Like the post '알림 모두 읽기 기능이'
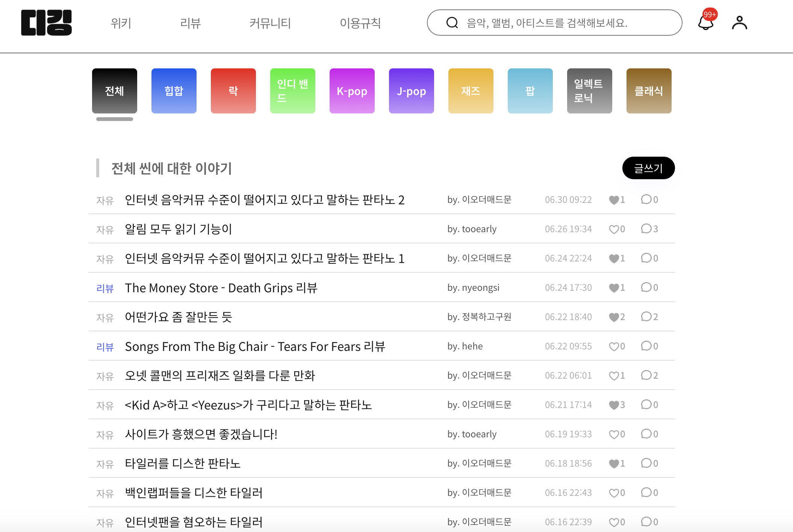This screenshot has width=793, height=532. (x=614, y=229)
